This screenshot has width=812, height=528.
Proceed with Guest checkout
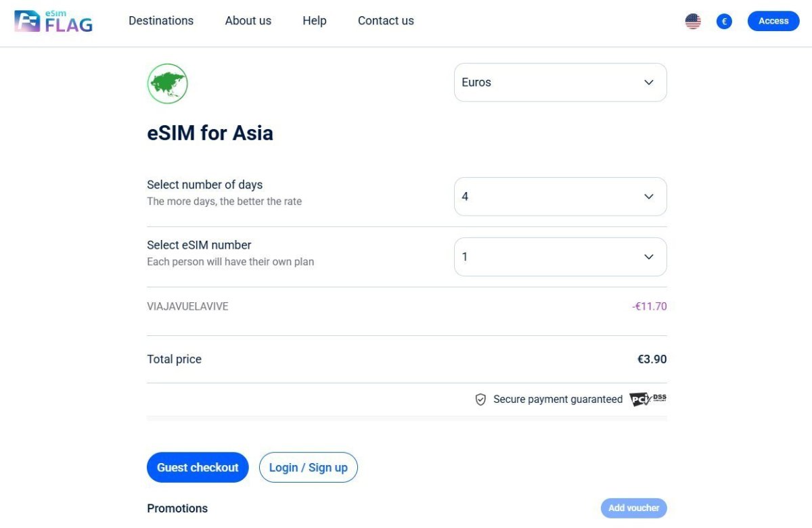point(198,467)
